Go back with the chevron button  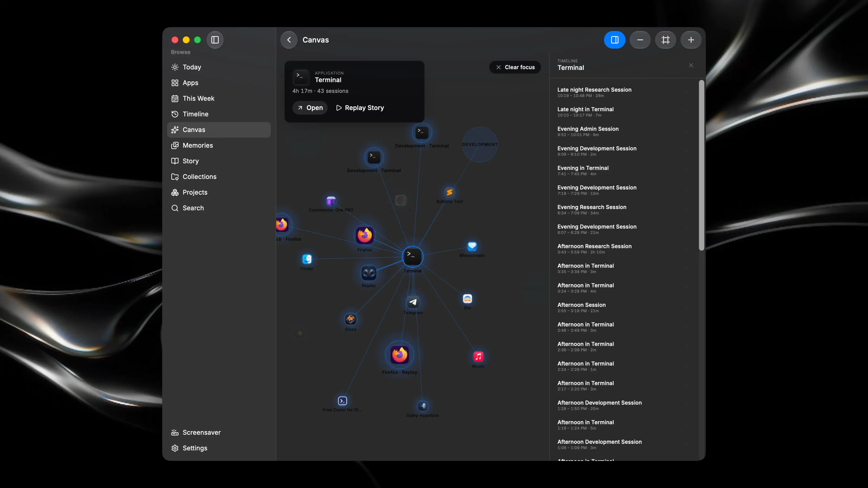[x=289, y=40]
